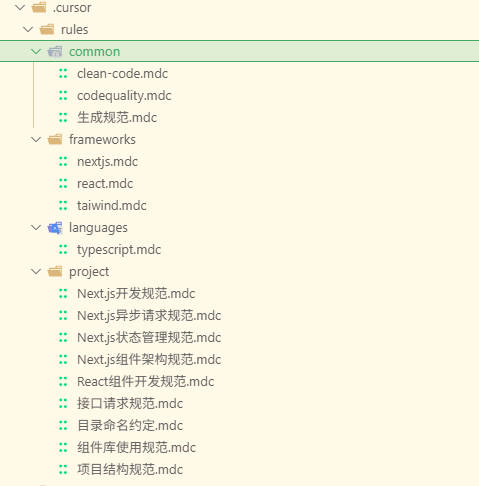Click the project folder icon
The height and width of the screenshot is (486, 479).
tap(55, 272)
